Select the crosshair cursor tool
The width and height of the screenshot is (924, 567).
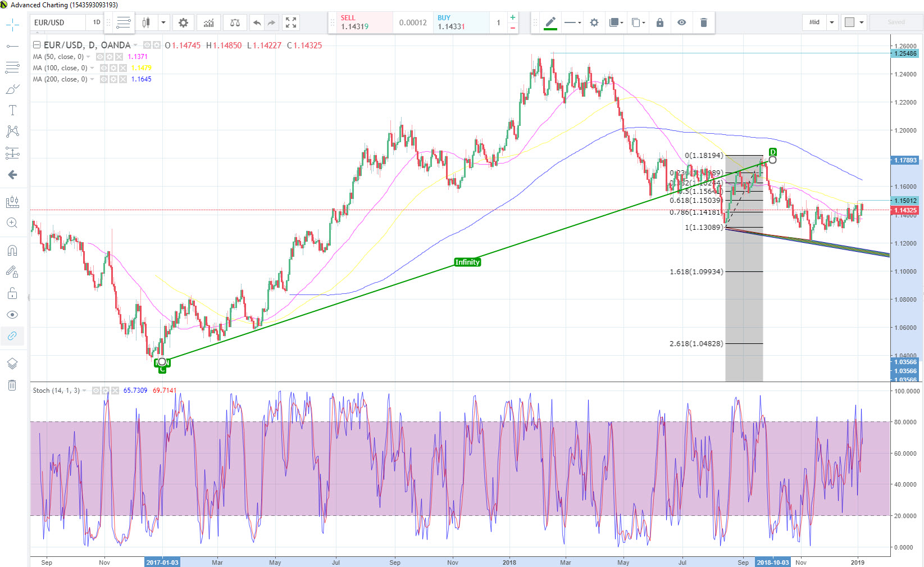[x=12, y=25]
